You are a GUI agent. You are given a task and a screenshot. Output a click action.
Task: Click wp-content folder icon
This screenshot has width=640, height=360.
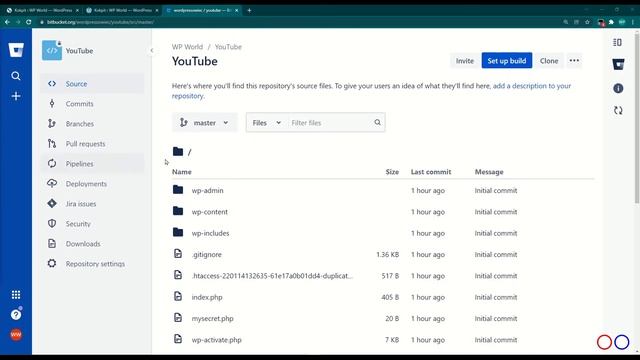pos(178,211)
